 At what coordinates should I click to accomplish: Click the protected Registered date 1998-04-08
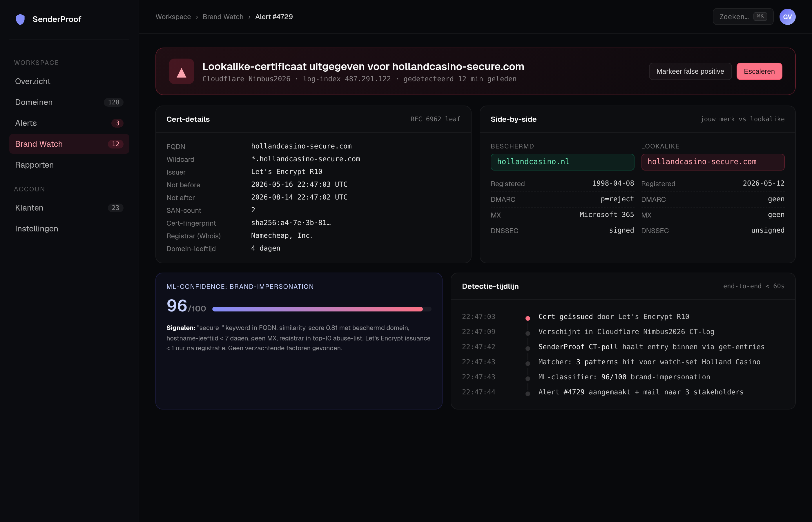click(613, 183)
